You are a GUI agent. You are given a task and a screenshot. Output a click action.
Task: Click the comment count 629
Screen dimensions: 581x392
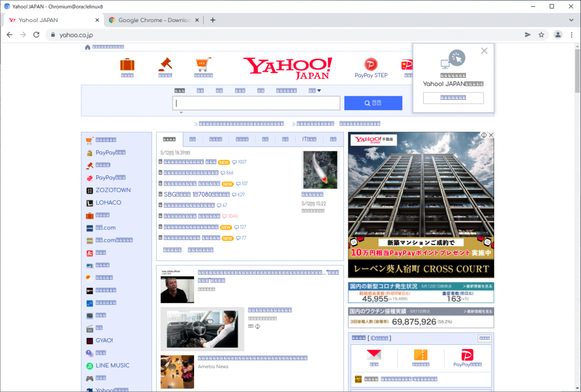point(238,195)
